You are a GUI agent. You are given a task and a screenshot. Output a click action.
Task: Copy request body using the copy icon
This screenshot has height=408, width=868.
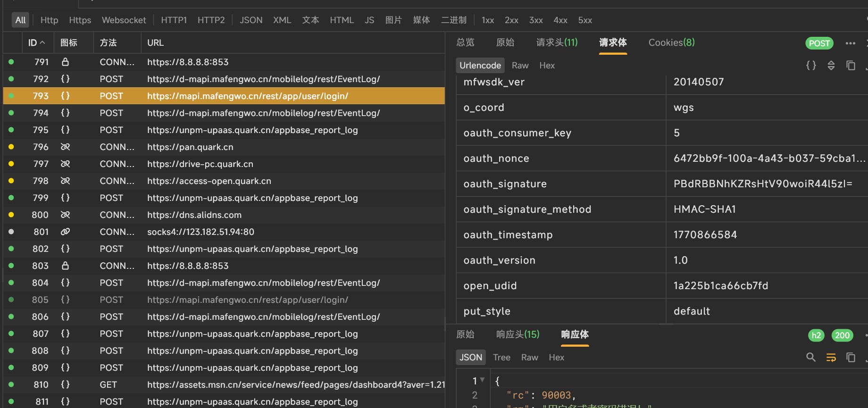pyautogui.click(x=851, y=66)
